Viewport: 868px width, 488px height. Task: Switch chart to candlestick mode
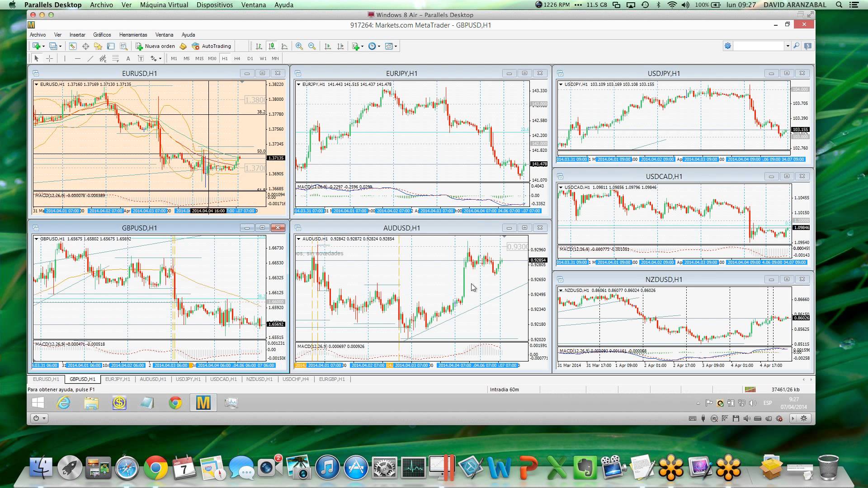point(271,46)
